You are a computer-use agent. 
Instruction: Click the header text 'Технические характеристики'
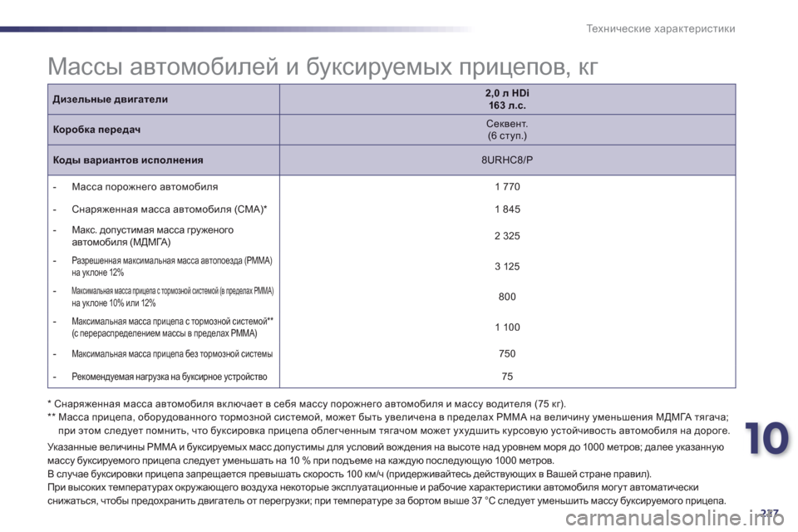tap(661, 29)
